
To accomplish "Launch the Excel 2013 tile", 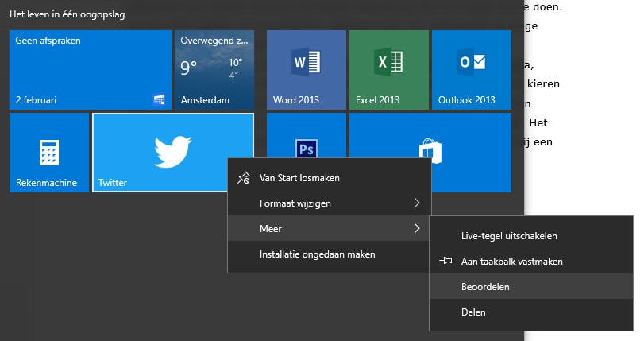I will click(x=388, y=70).
